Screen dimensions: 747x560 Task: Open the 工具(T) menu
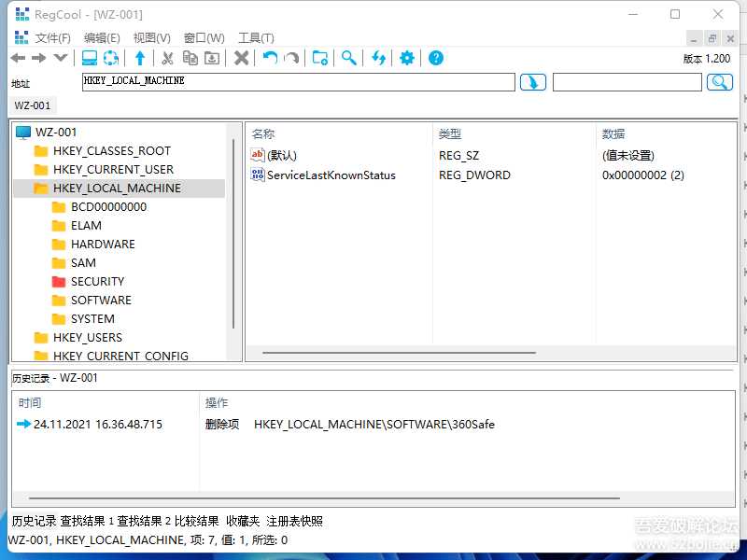point(258,38)
